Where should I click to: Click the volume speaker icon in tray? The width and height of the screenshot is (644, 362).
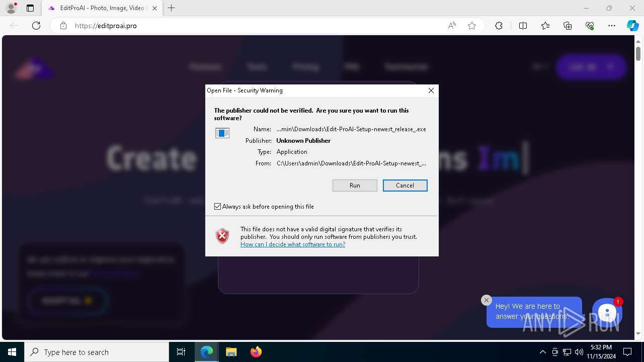click(x=579, y=352)
